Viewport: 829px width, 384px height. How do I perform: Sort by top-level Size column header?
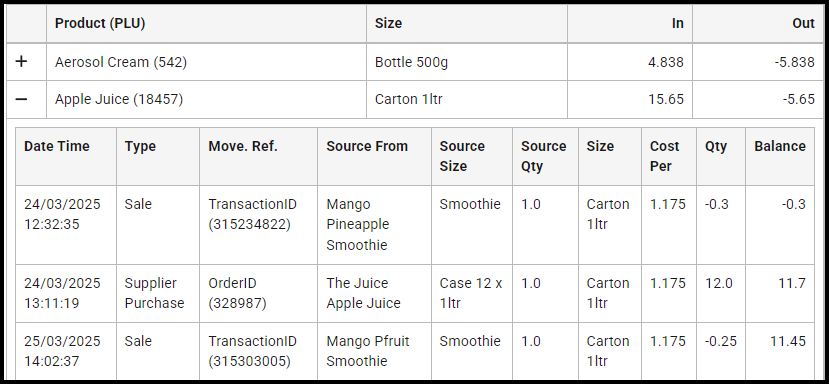click(x=388, y=23)
